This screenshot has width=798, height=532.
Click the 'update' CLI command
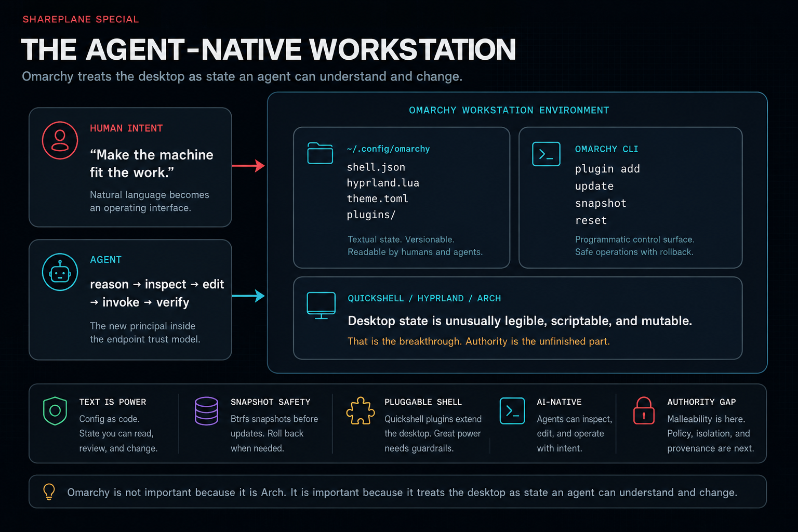pyautogui.click(x=594, y=186)
